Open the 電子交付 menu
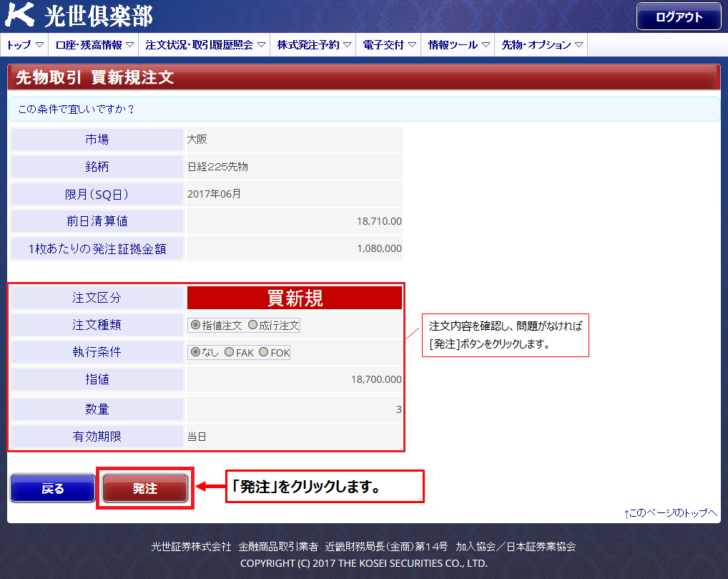Viewport: 728px width, 579px height. click(x=388, y=44)
